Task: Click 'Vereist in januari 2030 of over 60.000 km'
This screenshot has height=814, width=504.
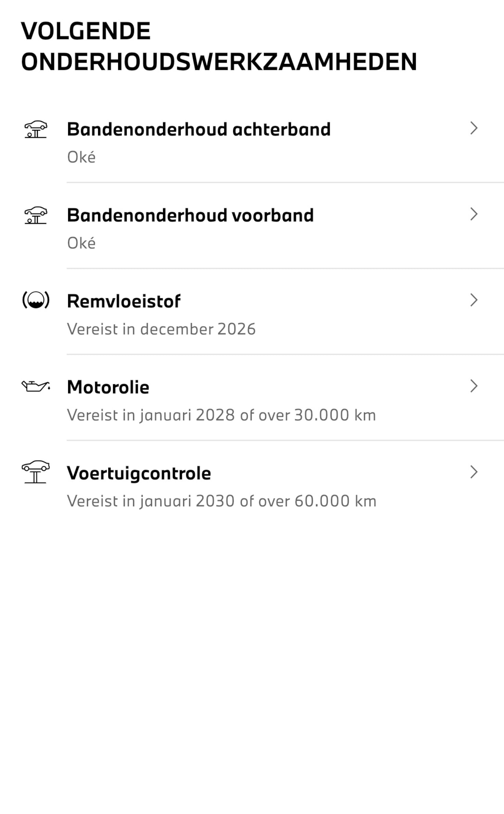Action: [x=221, y=501]
